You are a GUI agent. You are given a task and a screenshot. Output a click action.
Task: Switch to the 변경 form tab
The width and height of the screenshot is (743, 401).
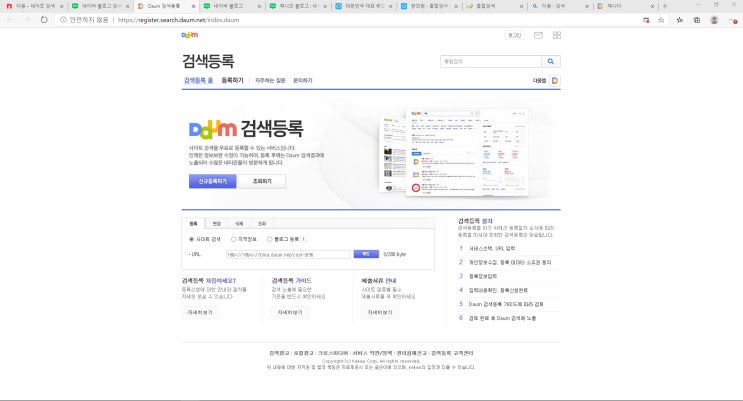pyautogui.click(x=217, y=223)
